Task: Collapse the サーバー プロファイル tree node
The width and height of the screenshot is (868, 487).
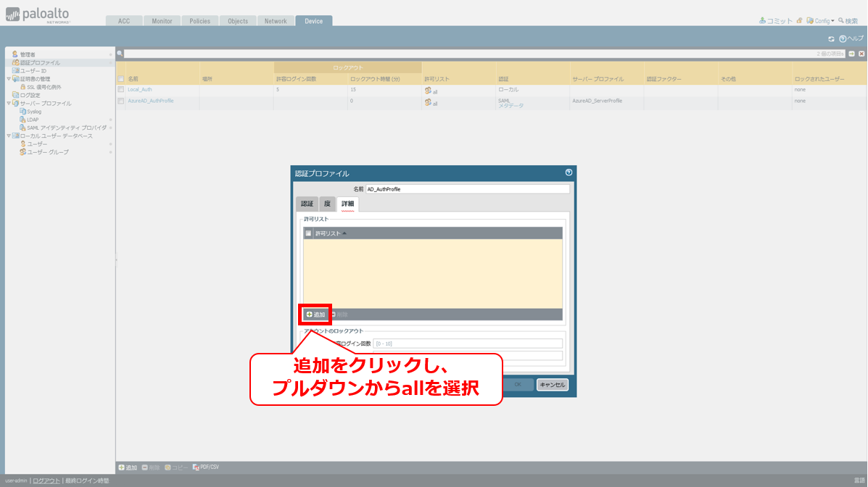Action: point(9,104)
